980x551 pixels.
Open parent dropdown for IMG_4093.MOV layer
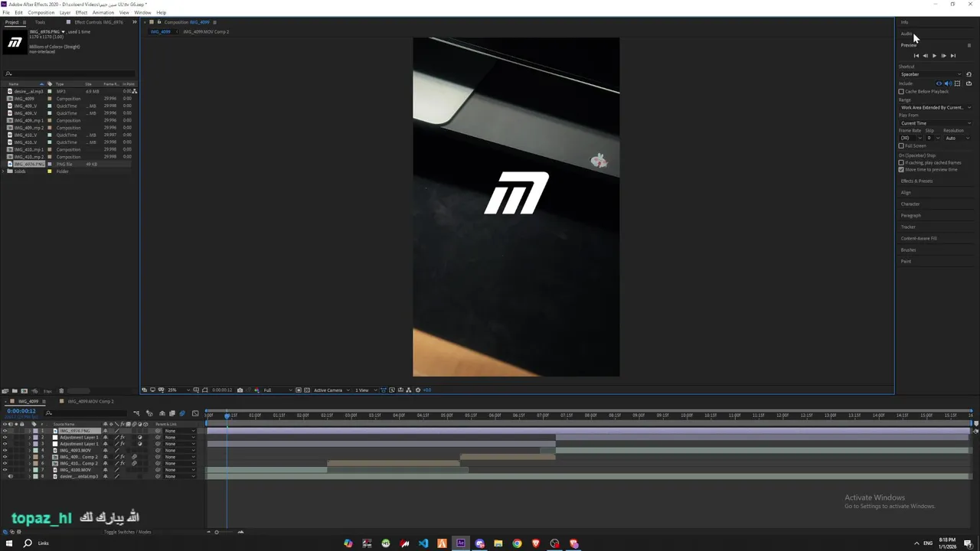180,451
